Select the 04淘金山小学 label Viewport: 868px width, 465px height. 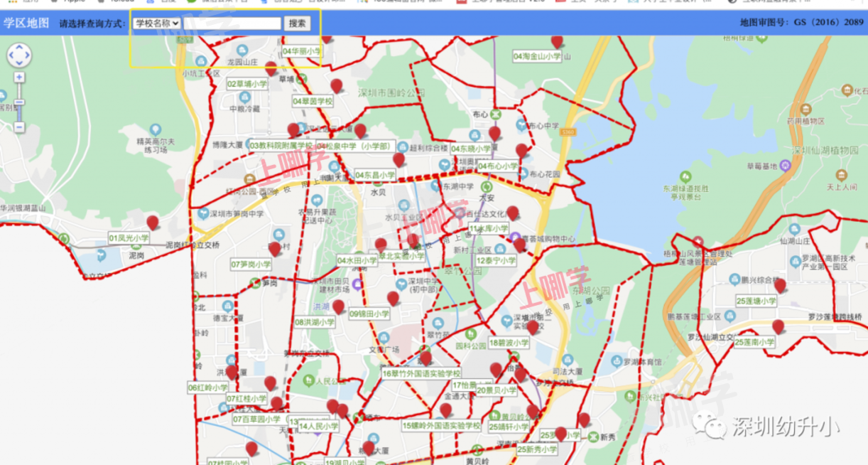[x=537, y=55]
